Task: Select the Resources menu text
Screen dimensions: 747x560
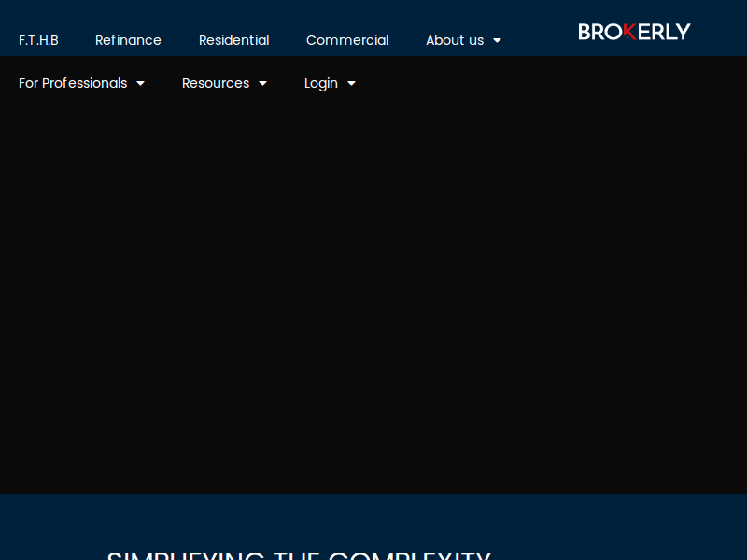Action: point(215,83)
